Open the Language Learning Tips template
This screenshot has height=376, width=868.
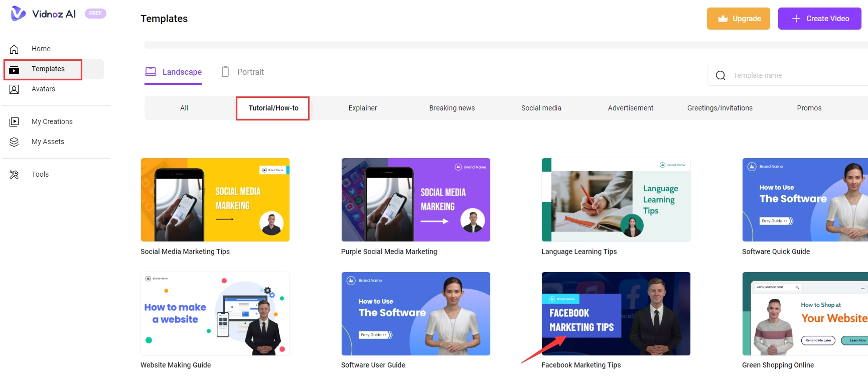pyautogui.click(x=616, y=200)
